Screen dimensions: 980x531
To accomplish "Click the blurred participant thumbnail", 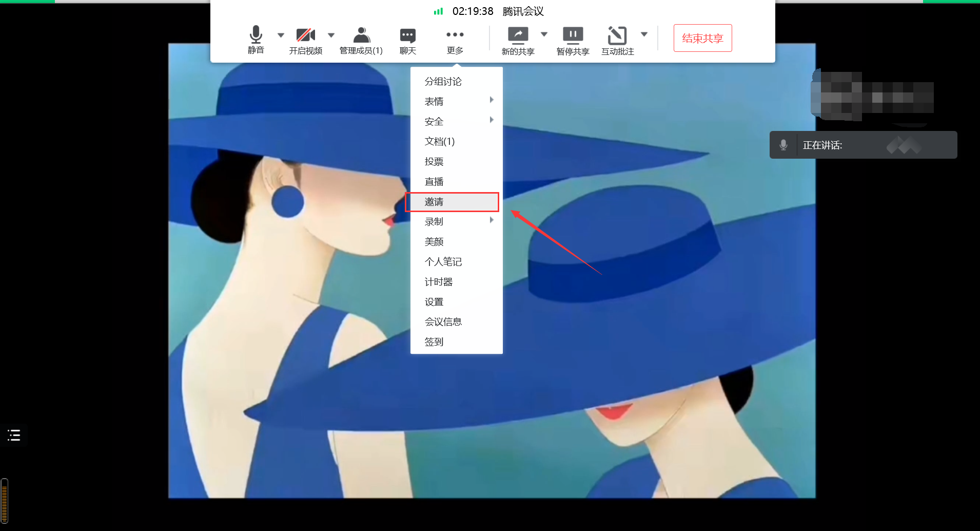I will tap(872, 97).
